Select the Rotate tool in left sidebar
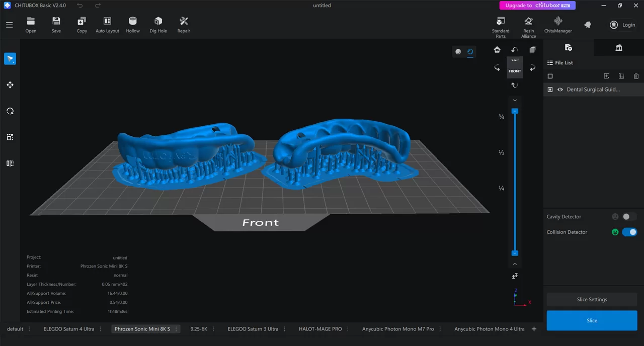 click(x=10, y=111)
